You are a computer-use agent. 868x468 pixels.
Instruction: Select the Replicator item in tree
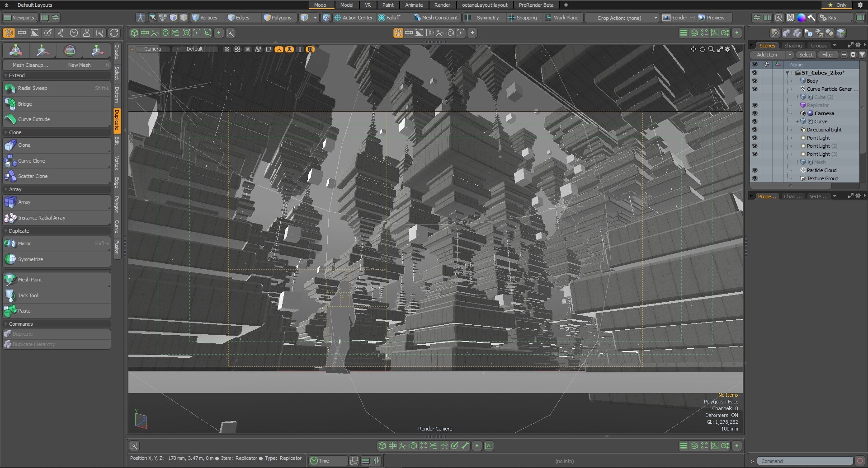pos(817,105)
